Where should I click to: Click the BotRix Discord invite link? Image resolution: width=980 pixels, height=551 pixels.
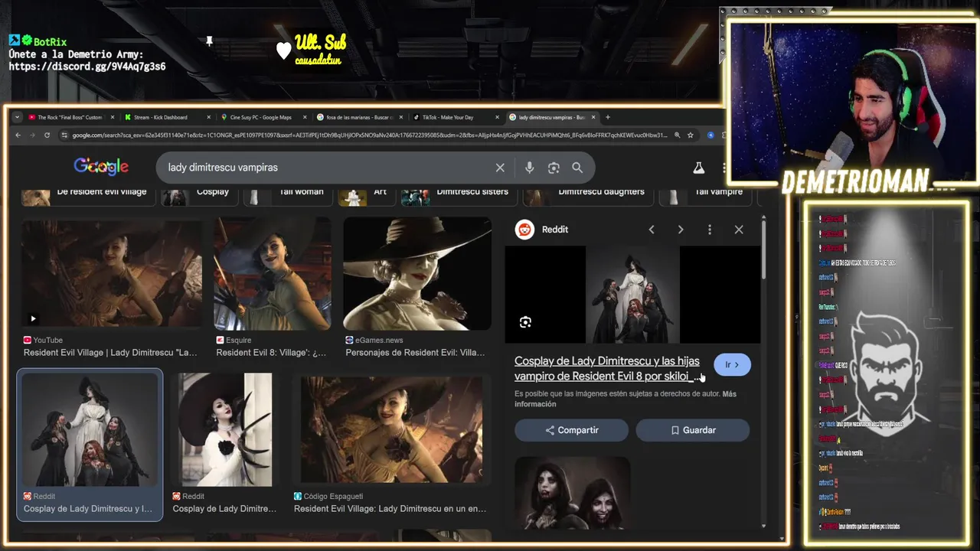[x=87, y=67]
